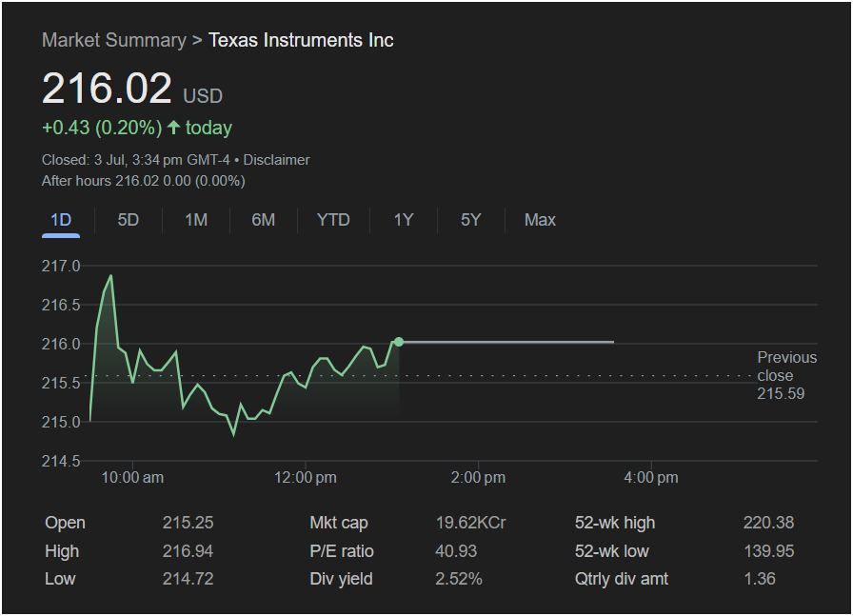Click the 217.0 y-axis label
853x616 pixels.
(61, 266)
